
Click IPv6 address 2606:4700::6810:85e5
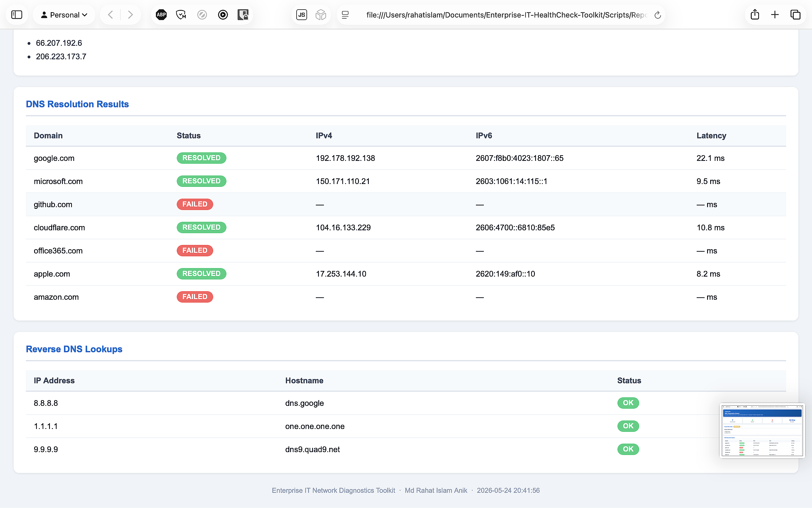[515, 228]
